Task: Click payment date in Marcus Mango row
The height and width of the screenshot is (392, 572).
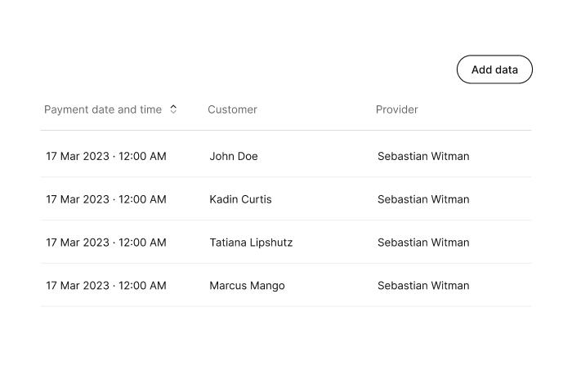Action: 106,286
